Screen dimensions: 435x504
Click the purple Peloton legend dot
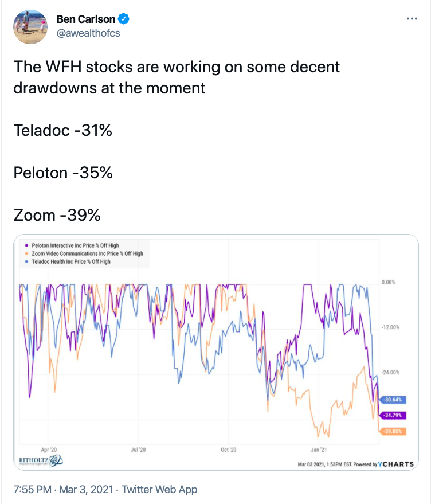26,245
